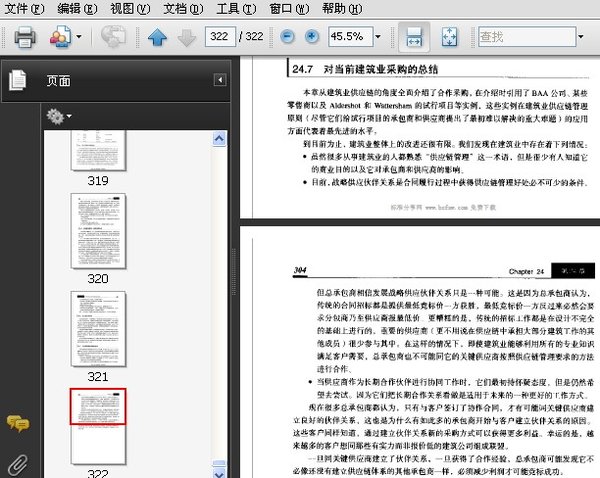Click the grey next page down arrow
This screenshot has height=478, width=600.
pos(187,38)
